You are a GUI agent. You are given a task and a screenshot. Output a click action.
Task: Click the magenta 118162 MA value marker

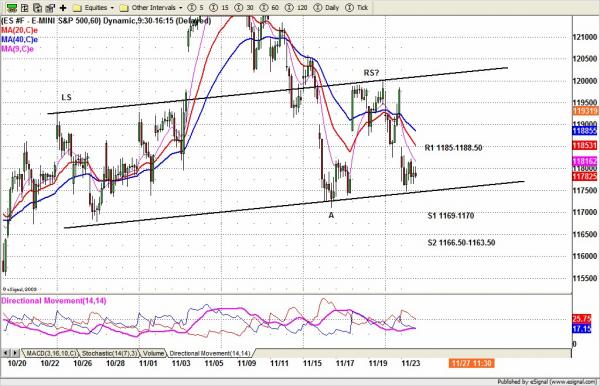(x=585, y=161)
